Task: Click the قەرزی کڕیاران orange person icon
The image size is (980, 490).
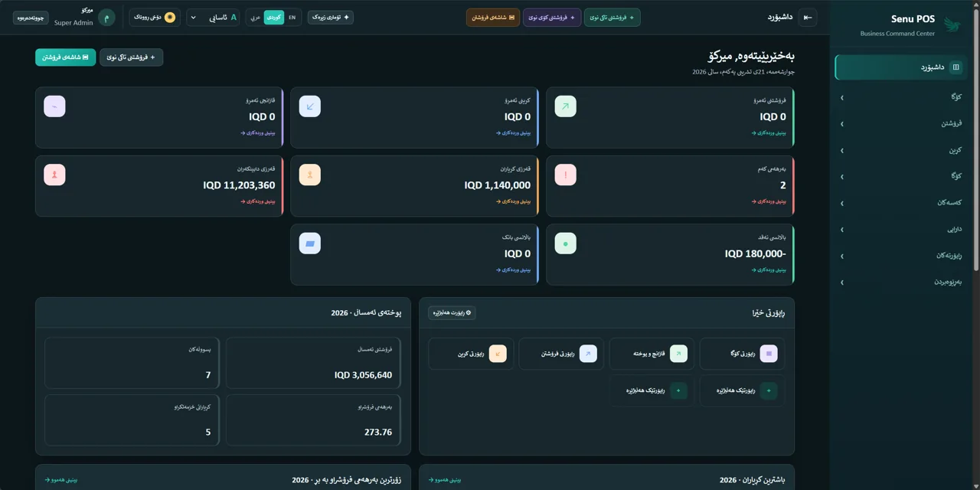Action: (309, 175)
